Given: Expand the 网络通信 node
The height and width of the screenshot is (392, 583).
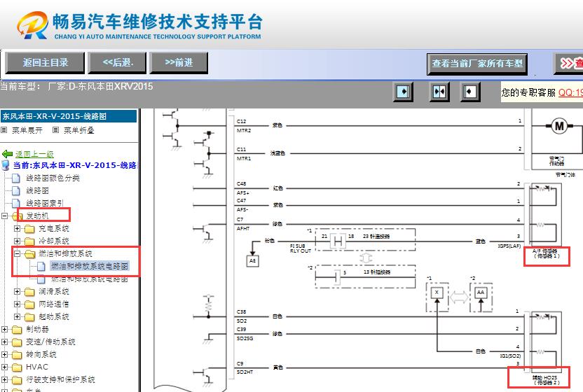Looking at the screenshot, I should [x=17, y=304].
